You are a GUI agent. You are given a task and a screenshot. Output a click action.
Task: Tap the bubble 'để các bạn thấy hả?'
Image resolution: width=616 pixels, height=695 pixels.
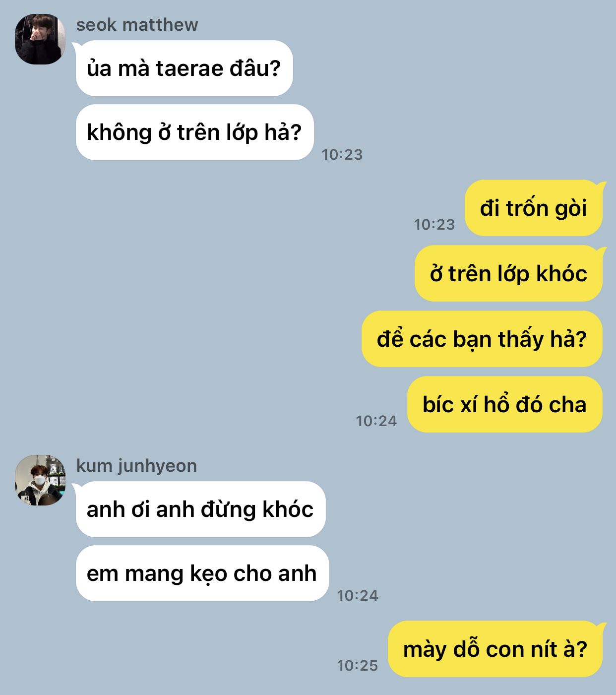click(x=482, y=339)
